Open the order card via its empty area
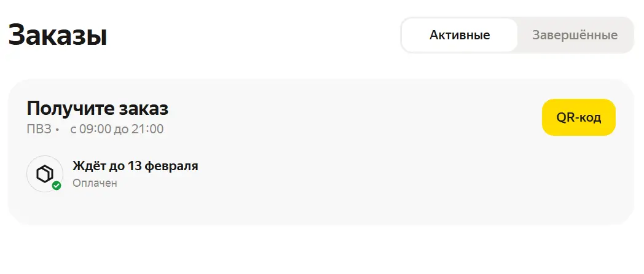The width and height of the screenshot is (644, 274). click(x=370, y=173)
